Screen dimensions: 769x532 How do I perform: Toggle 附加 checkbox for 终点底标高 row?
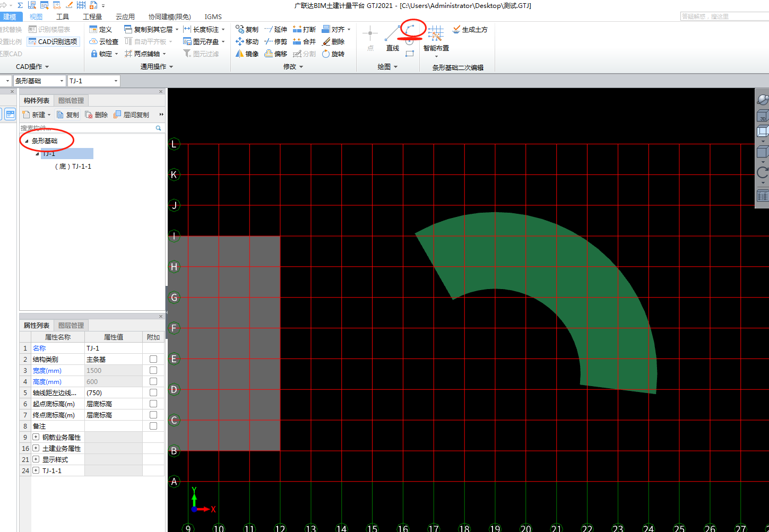click(x=153, y=415)
